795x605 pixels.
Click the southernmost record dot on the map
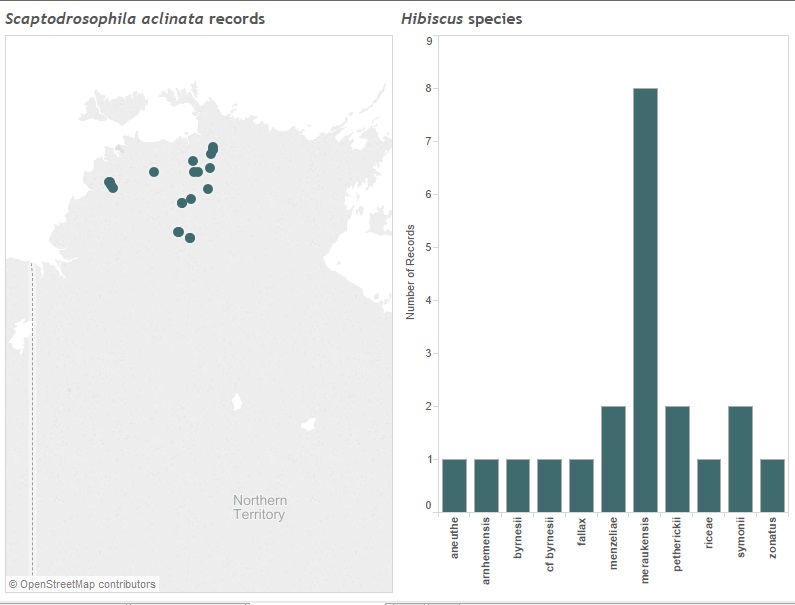tap(190, 238)
